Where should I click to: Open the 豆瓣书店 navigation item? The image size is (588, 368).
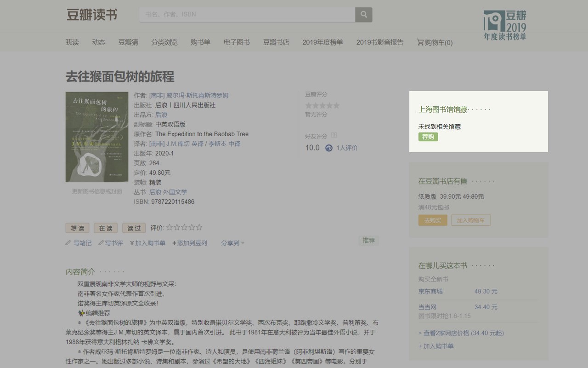[276, 42]
